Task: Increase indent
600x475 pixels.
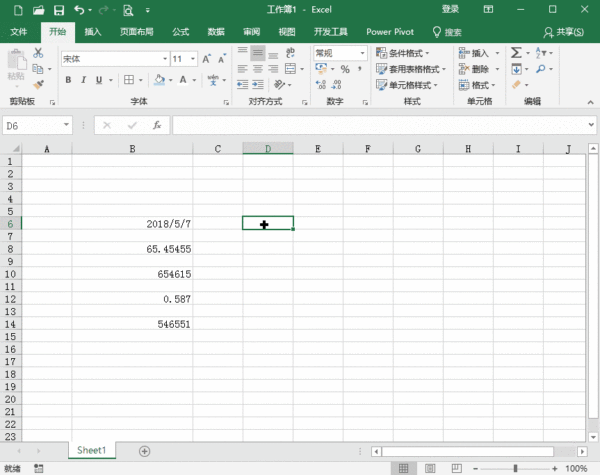Action: point(258,85)
